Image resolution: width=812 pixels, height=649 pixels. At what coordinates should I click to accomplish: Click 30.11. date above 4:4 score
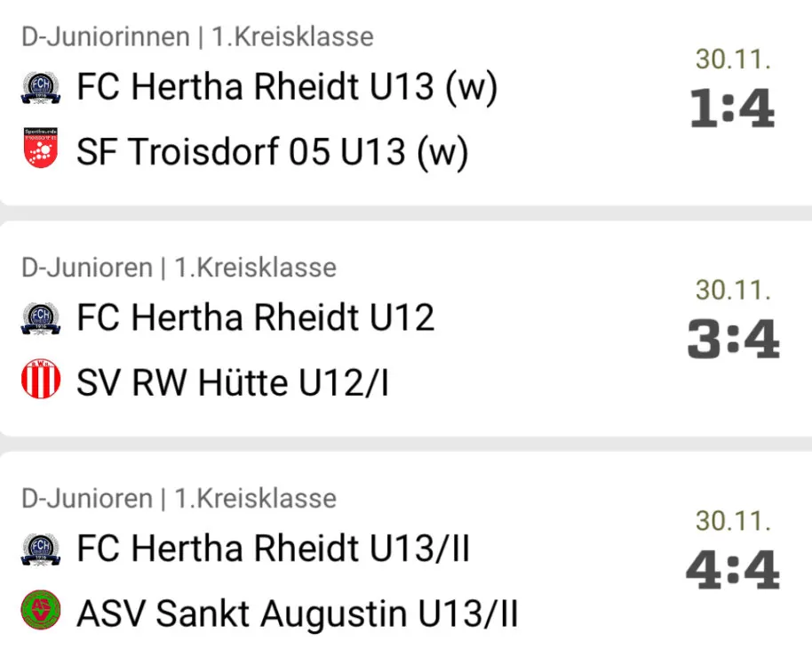(733, 520)
